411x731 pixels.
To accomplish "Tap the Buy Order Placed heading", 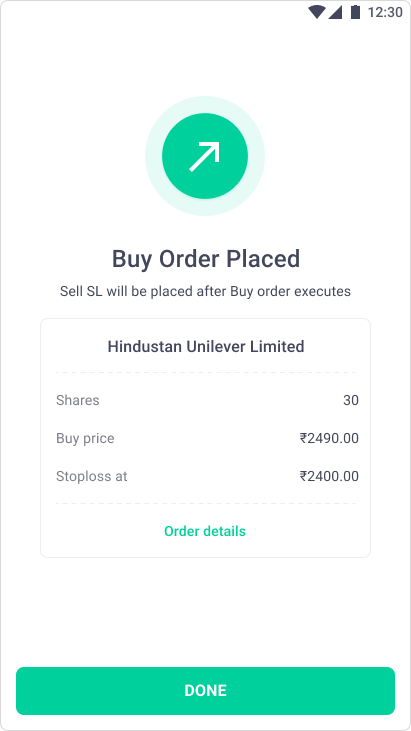I will pyautogui.click(x=206, y=259).
